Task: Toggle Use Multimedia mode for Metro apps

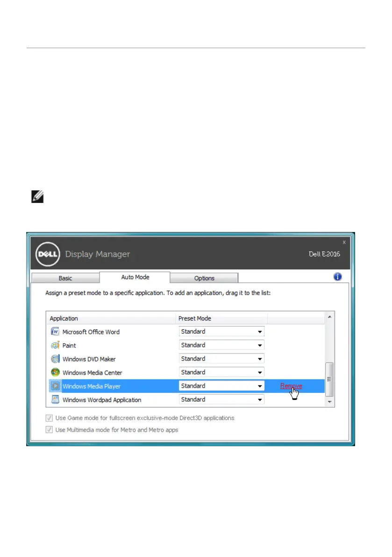Action: click(50, 430)
